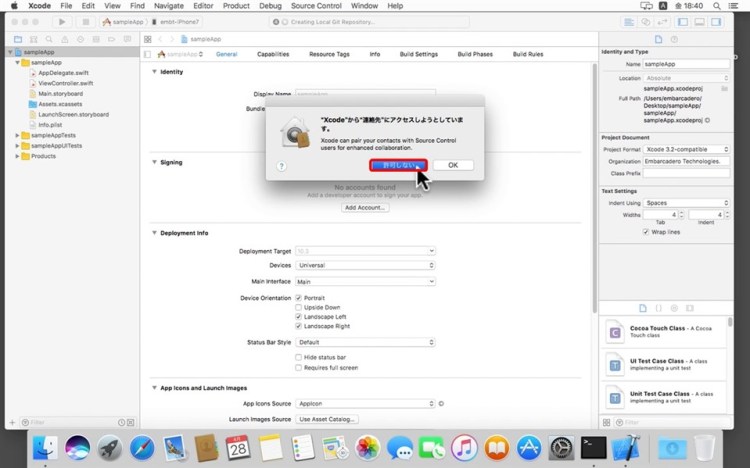This screenshot has width=750, height=468.
Task: Open the Project navigator folder icon
Action: pos(18,39)
